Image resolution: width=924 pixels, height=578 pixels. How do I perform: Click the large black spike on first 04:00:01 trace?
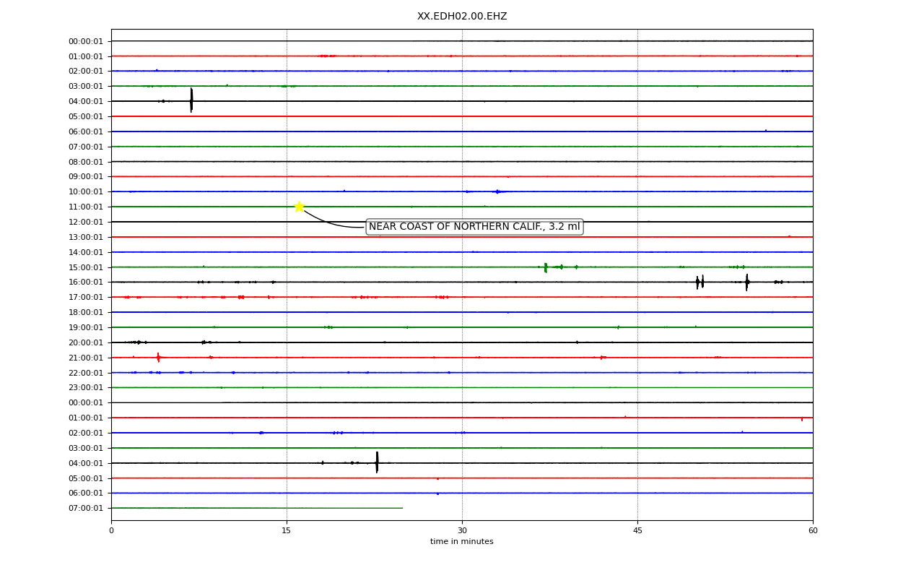[191, 100]
